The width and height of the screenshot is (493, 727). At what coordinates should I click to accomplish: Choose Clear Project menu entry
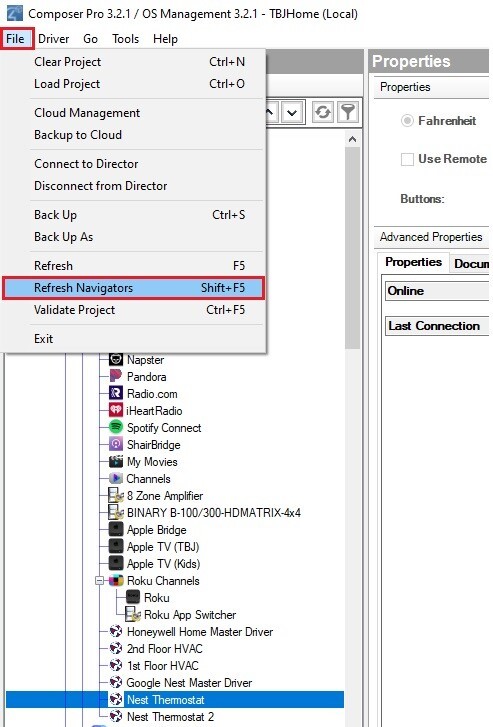pos(134,62)
